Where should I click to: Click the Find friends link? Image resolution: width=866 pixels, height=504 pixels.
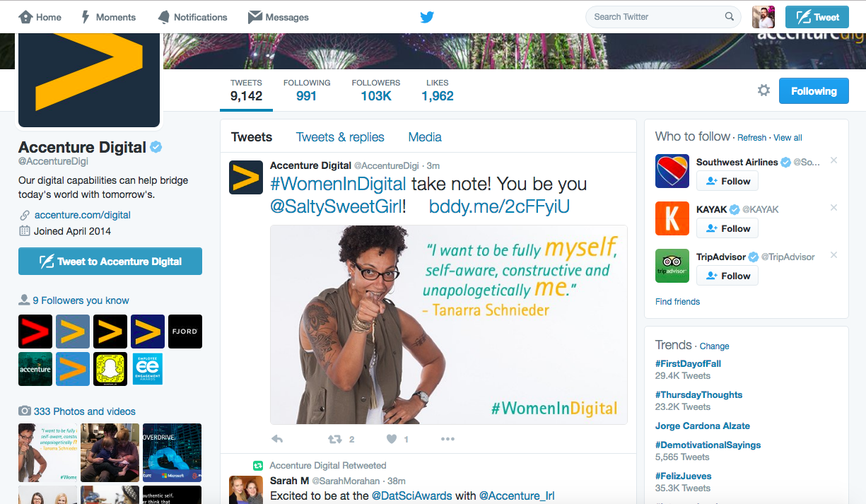(x=677, y=302)
